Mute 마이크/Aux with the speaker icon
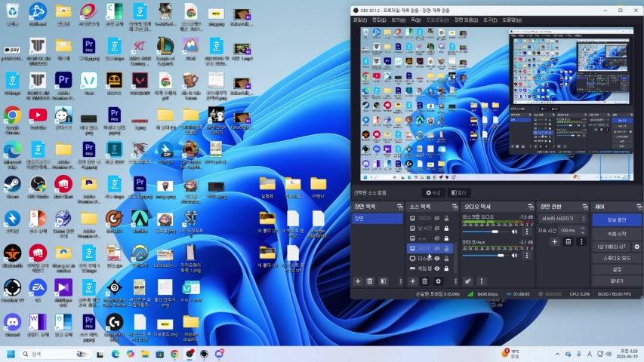644x362 pixels. click(514, 256)
